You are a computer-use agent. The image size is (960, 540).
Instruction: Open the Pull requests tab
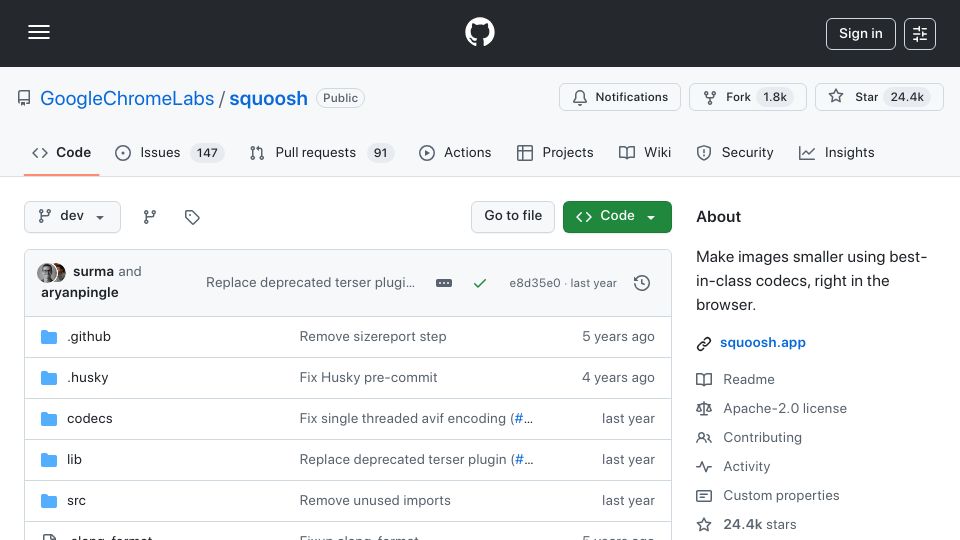point(321,152)
